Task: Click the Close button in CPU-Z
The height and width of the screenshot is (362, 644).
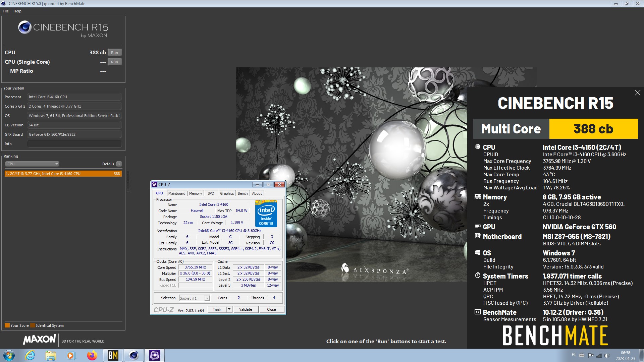Action: (x=271, y=309)
